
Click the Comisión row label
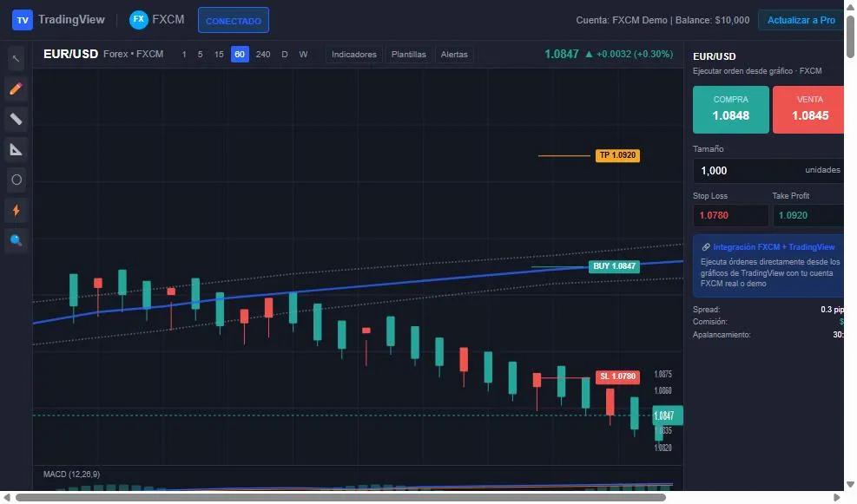[x=709, y=322]
